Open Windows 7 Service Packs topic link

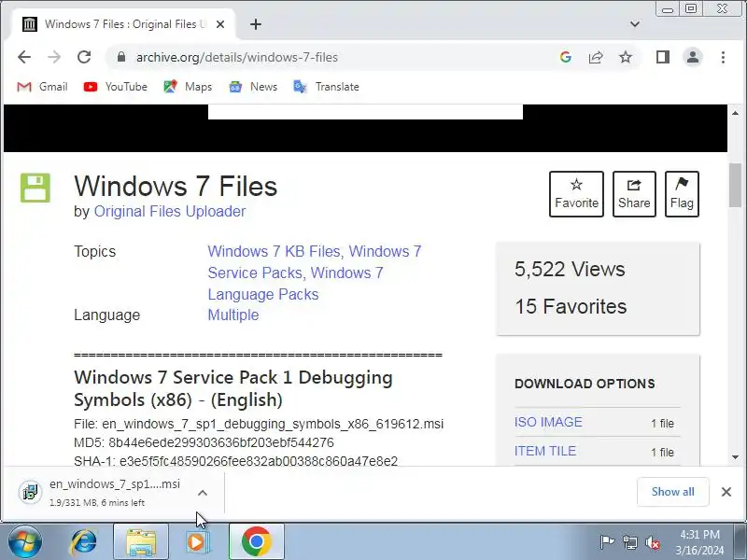[x=315, y=262]
